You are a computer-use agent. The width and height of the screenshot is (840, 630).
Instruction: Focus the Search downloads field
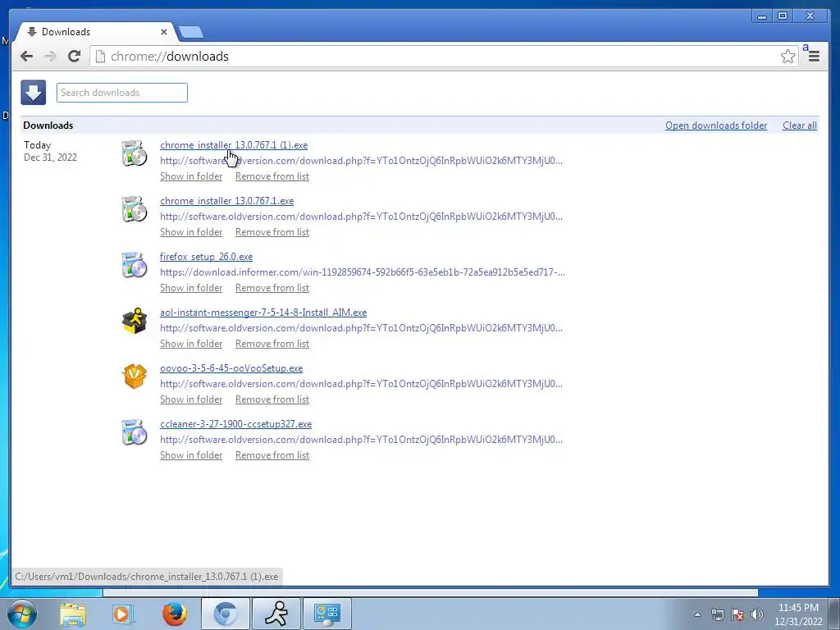tap(122, 93)
